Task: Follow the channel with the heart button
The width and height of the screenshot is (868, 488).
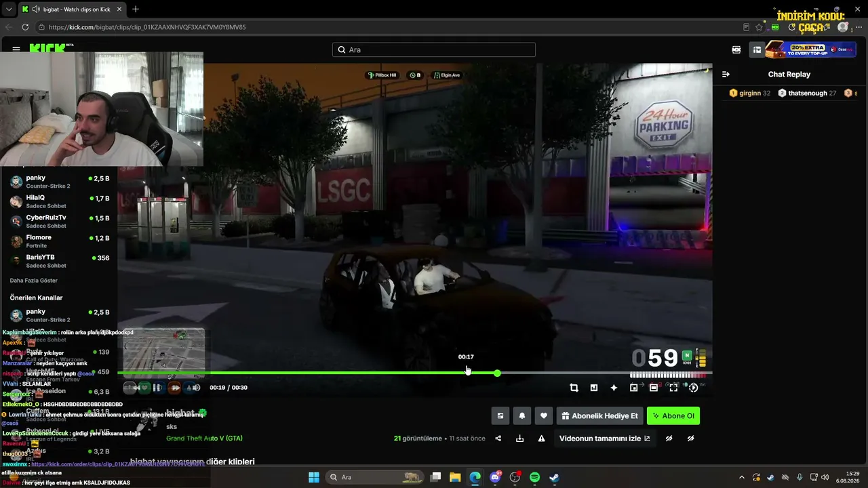Action: click(x=544, y=415)
